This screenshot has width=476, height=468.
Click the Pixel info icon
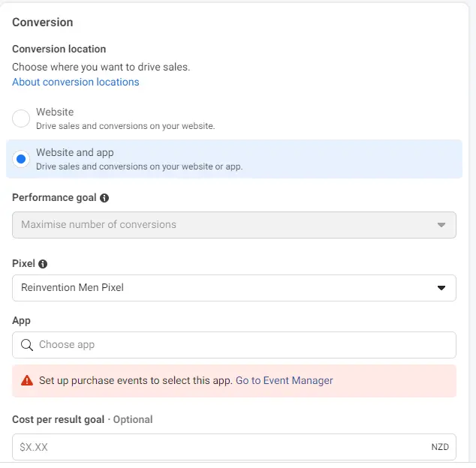tap(43, 264)
